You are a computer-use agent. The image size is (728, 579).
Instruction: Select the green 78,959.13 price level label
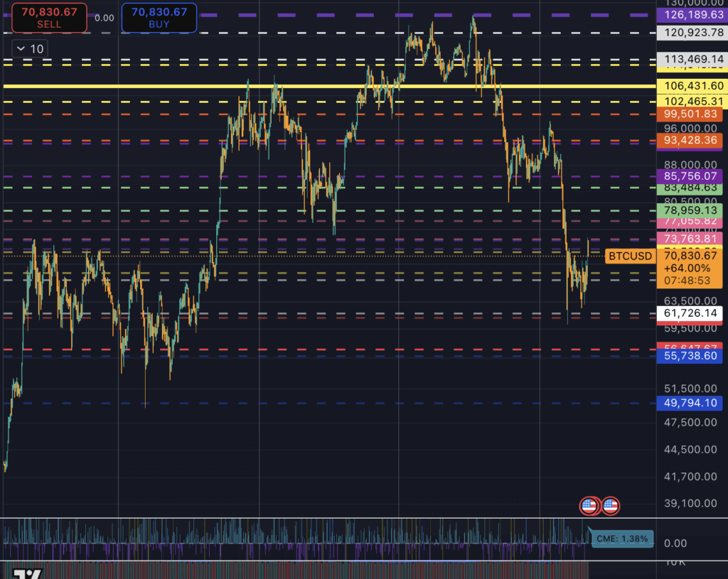(x=688, y=211)
